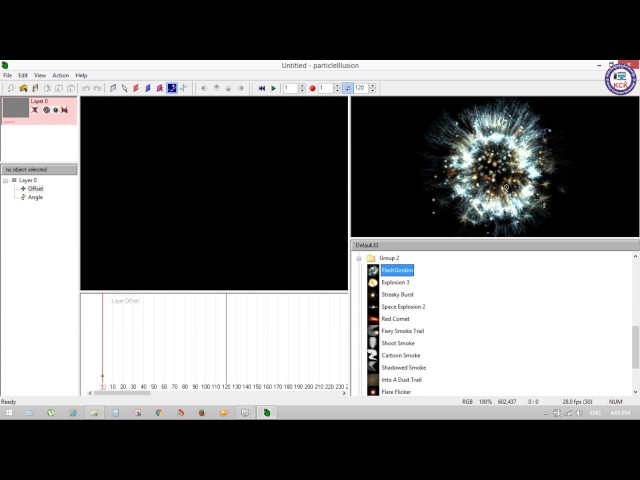Collapse the Layer 0 tree node
The width and height of the screenshot is (640, 480).
(6, 180)
